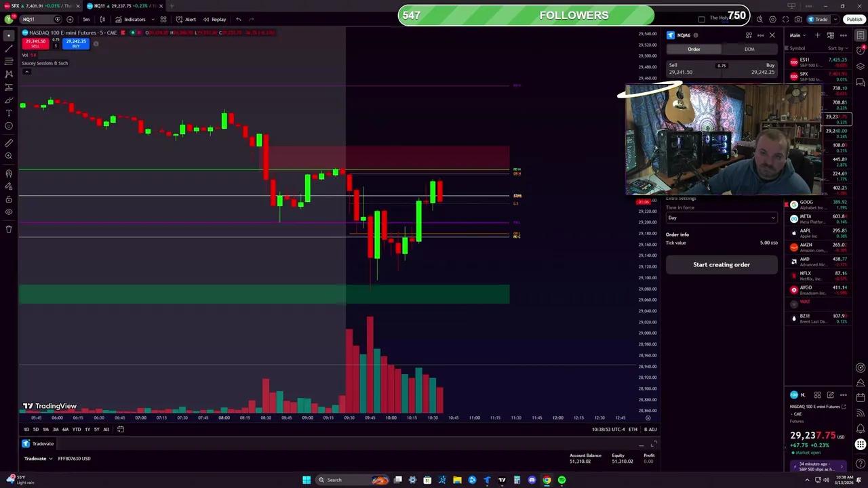The image size is (868, 488).
Task: Expand the Indicators favorites dropdown arrow
Action: pos(152,19)
